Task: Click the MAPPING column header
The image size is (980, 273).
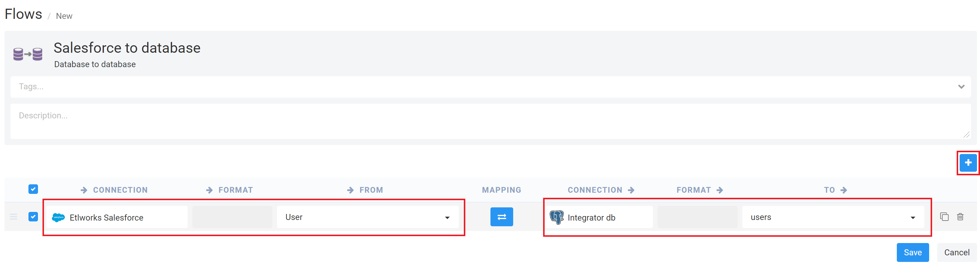Action: point(502,190)
